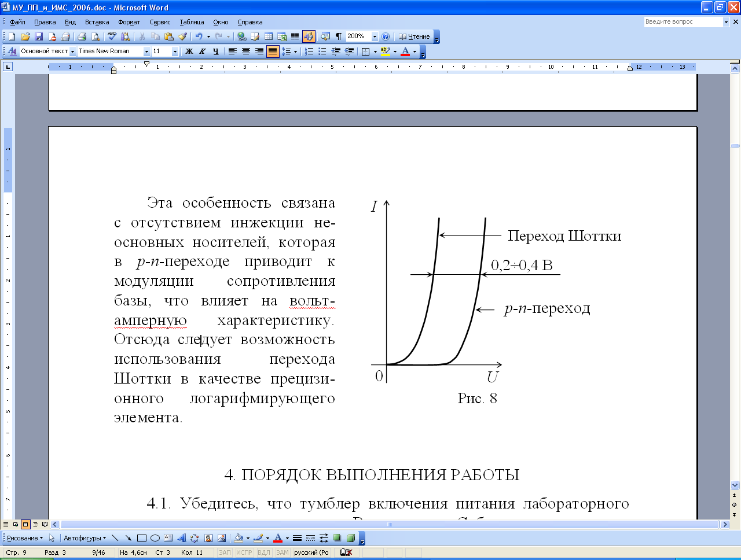Insert picture from file icon

(x=221, y=538)
